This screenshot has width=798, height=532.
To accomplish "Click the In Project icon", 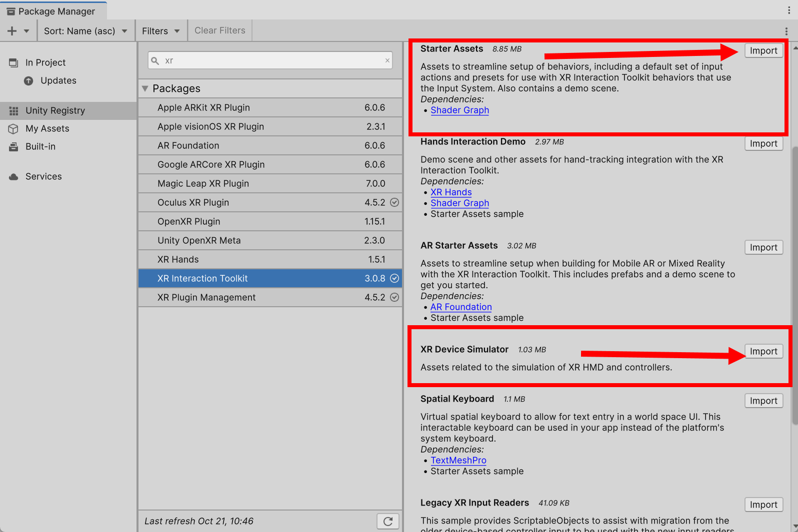I will coord(13,62).
